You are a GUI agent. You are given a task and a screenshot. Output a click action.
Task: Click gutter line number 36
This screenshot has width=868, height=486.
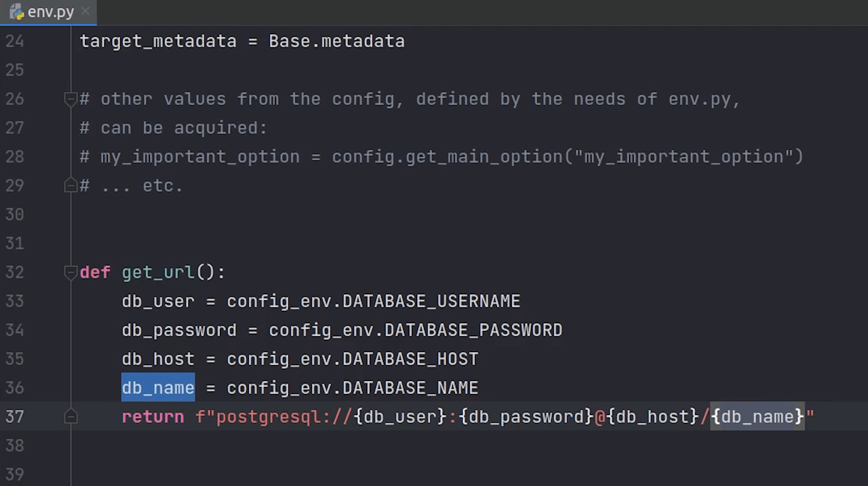pos(14,388)
